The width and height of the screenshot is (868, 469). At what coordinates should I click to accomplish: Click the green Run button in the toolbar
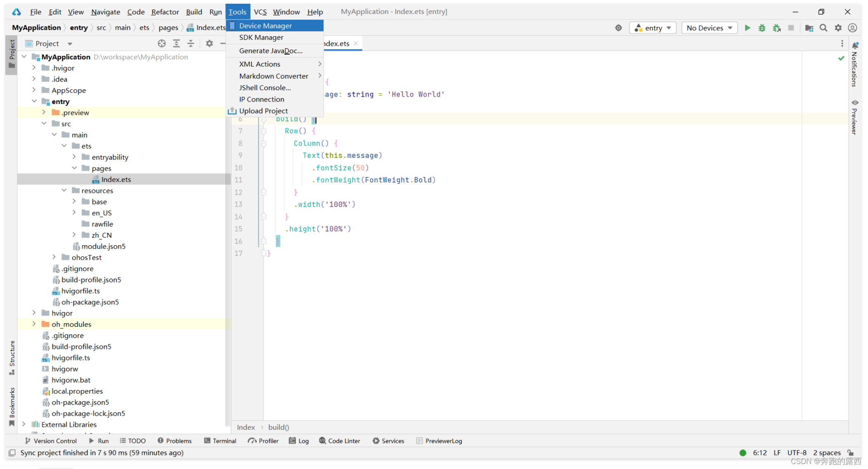pyautogui.click(x=747, y=28)
